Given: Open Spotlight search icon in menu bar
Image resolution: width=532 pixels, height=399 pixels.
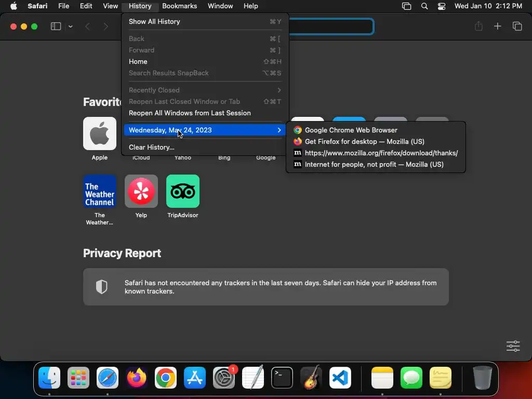Looking at the screenshot, I should click(424, 6).
